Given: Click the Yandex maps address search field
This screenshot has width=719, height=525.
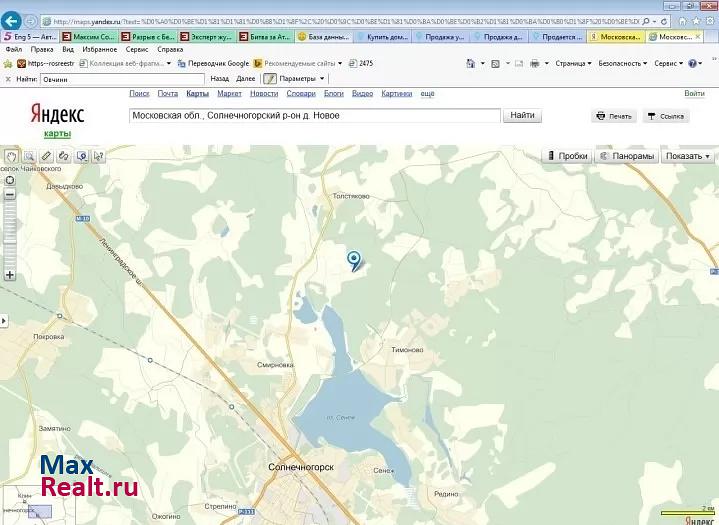Looking at the screenshot, I should pyautogui.click(x=314, y=115).
